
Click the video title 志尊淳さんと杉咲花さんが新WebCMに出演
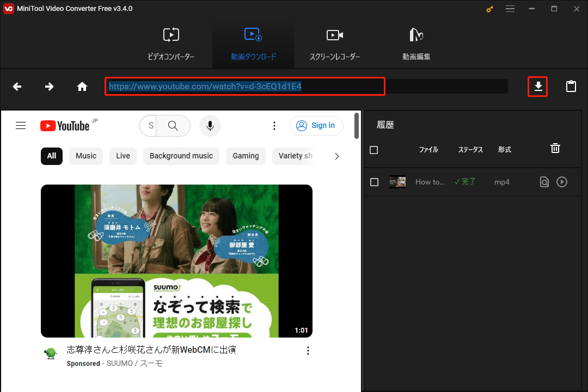151,350
